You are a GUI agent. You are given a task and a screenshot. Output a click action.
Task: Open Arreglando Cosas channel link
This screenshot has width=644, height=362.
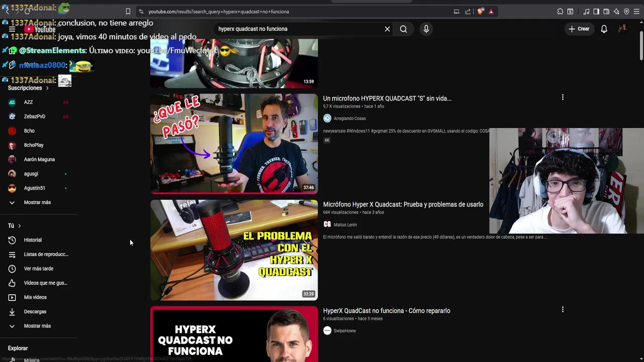tap(350, 119)
